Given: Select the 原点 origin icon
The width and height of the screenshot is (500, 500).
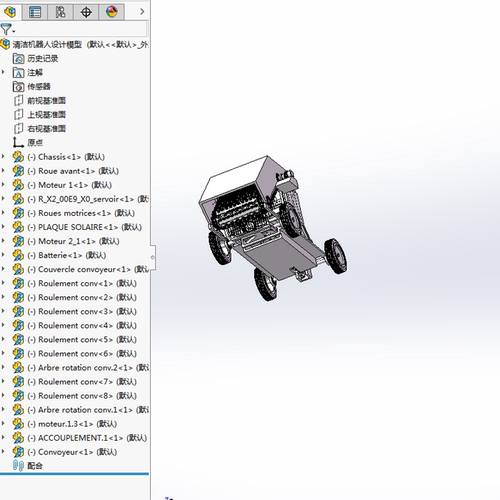Looking at the screenshot, I should [x=18, y=143].
